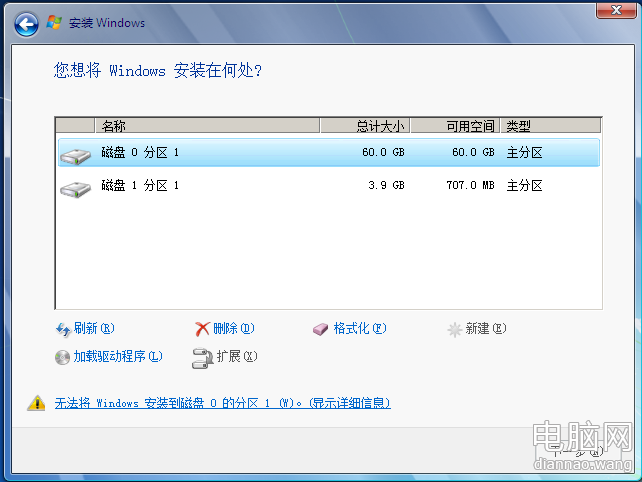Click 60.0 GB total size of disk 0
The width and height of the screenshot is (642, 482).
tap(383, 153)
